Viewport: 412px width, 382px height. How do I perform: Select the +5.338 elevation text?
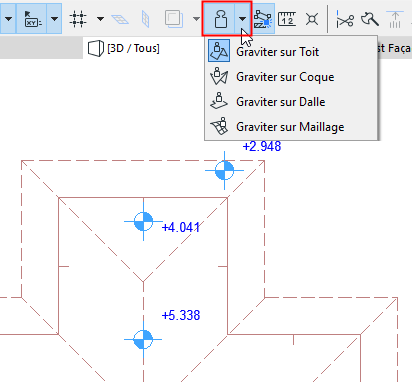181,315
